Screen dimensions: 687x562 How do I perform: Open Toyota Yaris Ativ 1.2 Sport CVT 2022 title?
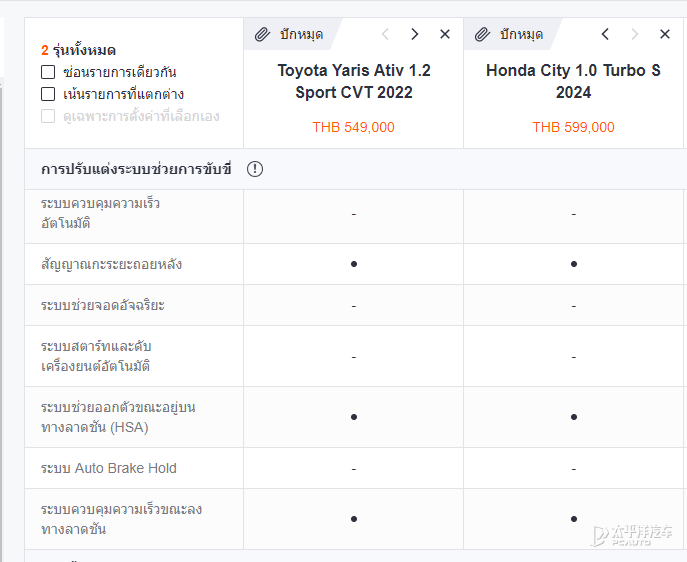click(x=354, y=81)
